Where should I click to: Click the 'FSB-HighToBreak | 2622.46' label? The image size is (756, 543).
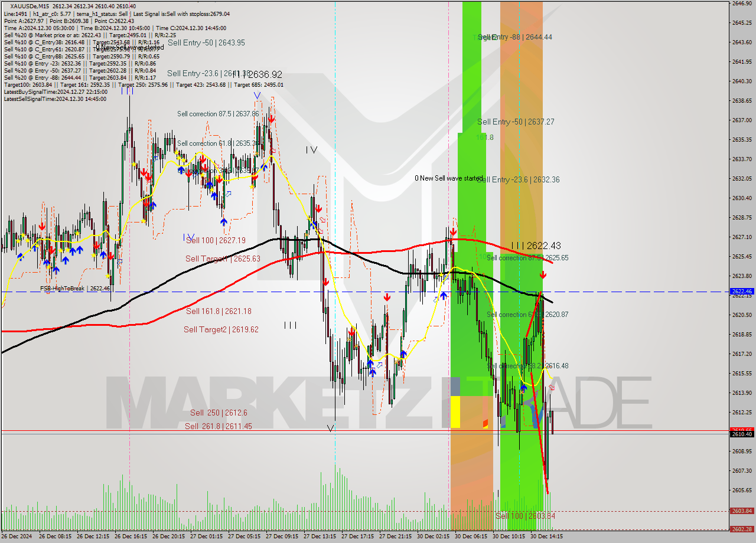(x=75, y=289)
